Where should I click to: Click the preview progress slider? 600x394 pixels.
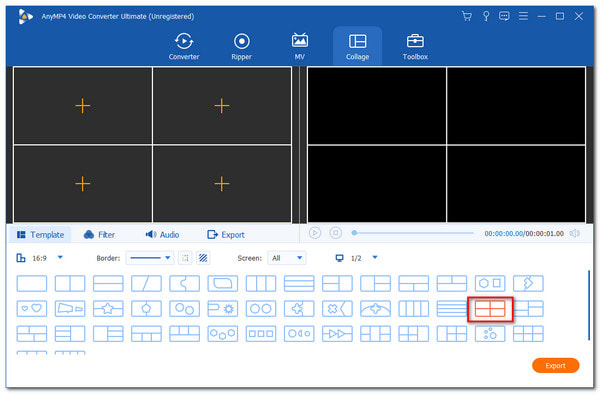pos(413,233)
